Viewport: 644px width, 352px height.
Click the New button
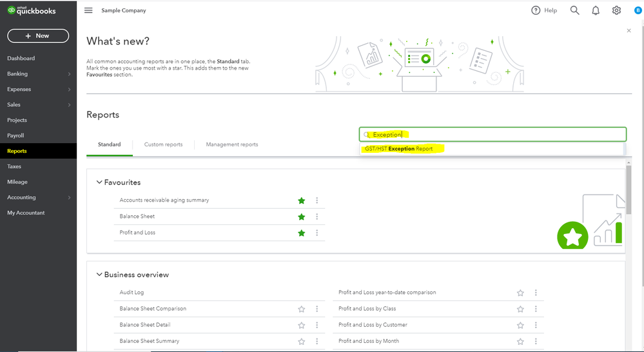click(38, 35)
